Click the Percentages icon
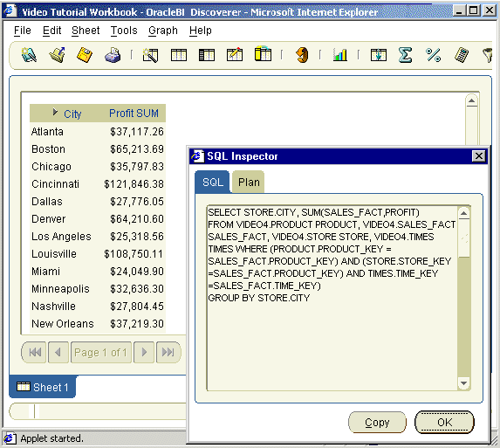The height and width of the screenshot is (448, 500). tap(433, 55)
